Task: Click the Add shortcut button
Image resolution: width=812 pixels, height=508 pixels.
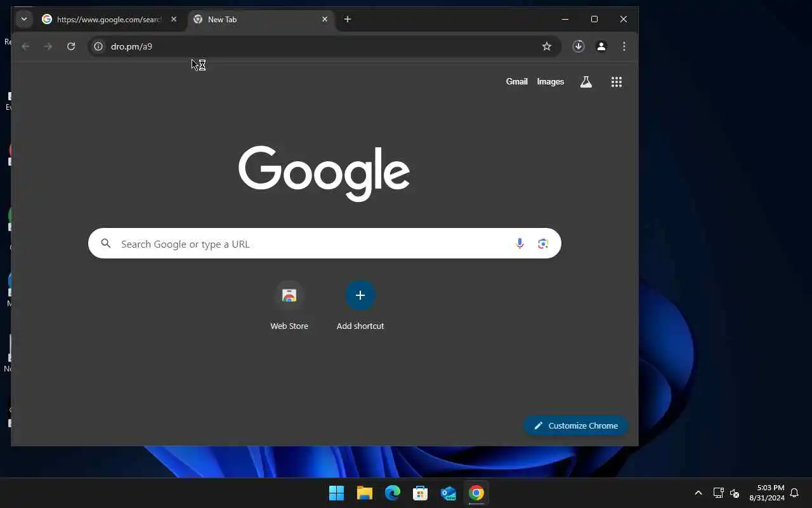Action: 360,305
